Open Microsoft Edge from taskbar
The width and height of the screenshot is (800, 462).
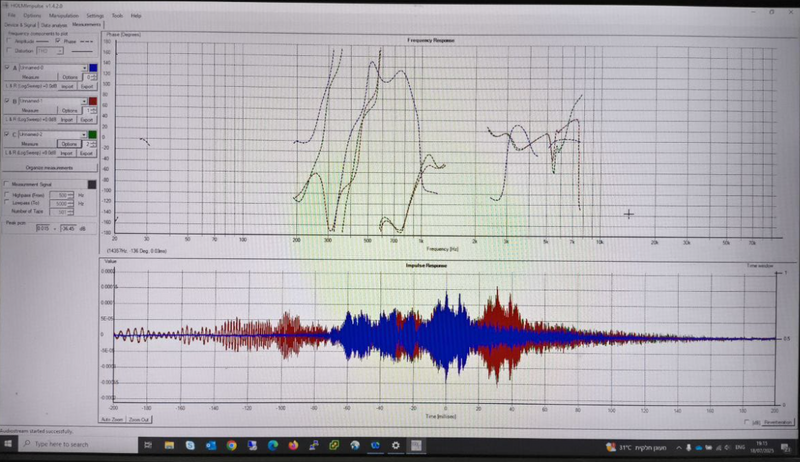point(272,445)
